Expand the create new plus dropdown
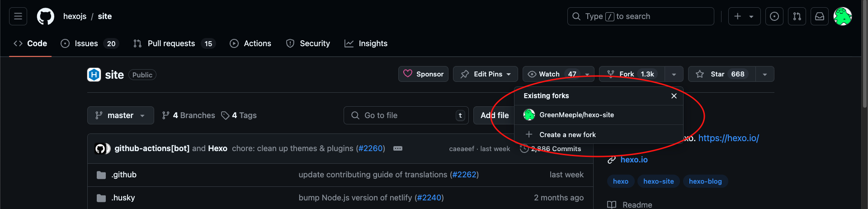This screenshot has width=868, height=209. pyautogui.click(x=744, y=16)
